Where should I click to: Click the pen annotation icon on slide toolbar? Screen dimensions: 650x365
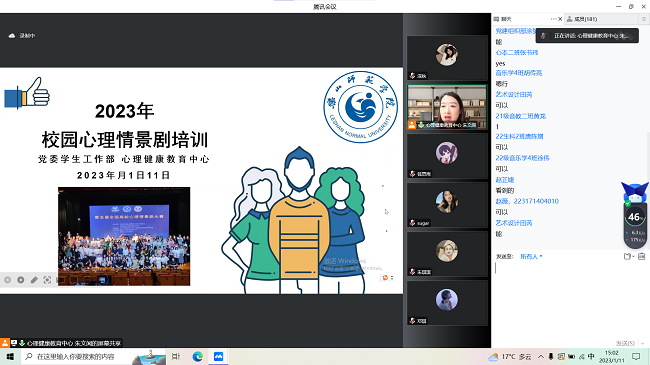tap(34, 280)
